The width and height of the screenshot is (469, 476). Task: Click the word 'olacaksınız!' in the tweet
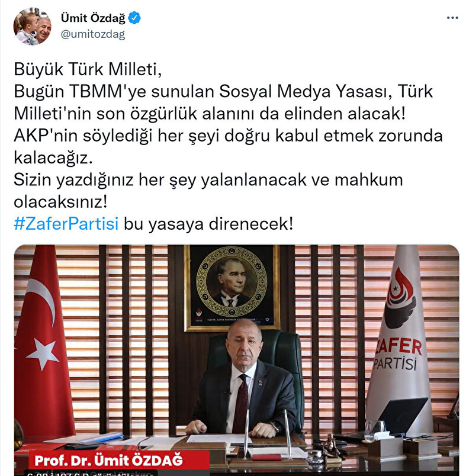[60, 201]
